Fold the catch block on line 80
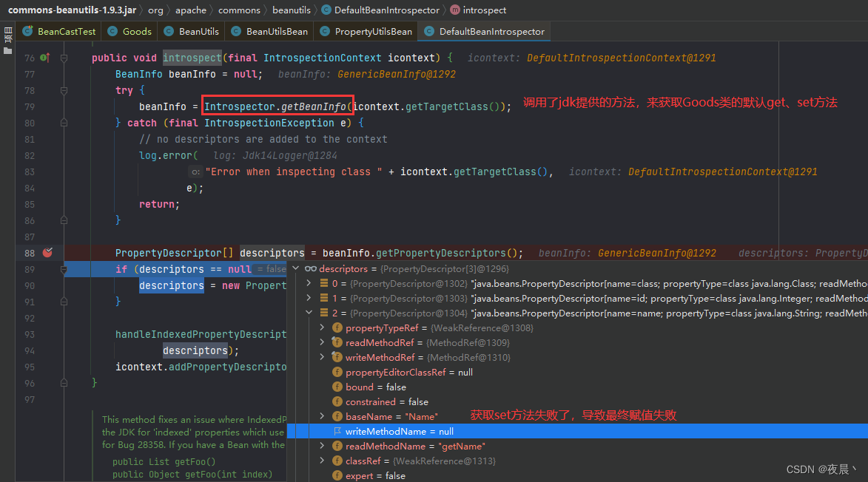The height and width of the screenshot is (482, 868). coord(64,123)
